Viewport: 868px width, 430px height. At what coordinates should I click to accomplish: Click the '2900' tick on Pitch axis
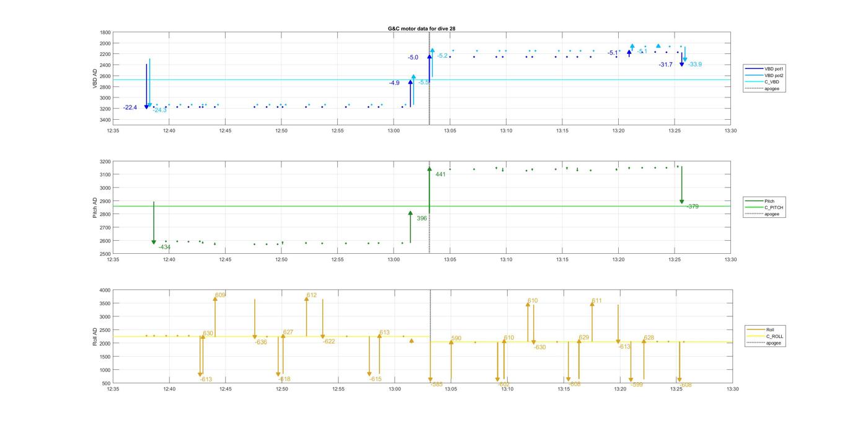105,201
